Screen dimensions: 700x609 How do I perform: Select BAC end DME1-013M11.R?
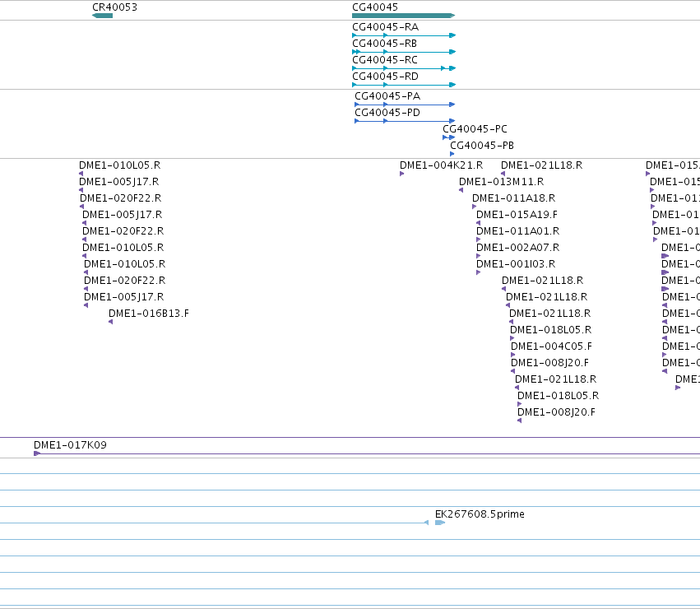(x=501, y=182)
